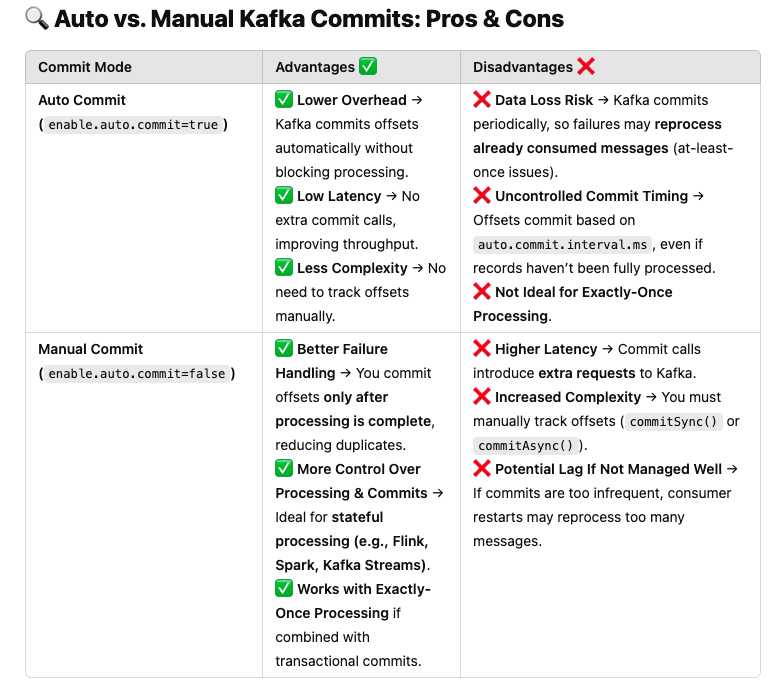Click the checkmark next to Low Latency
768x690 pixels.
point(284,196)
